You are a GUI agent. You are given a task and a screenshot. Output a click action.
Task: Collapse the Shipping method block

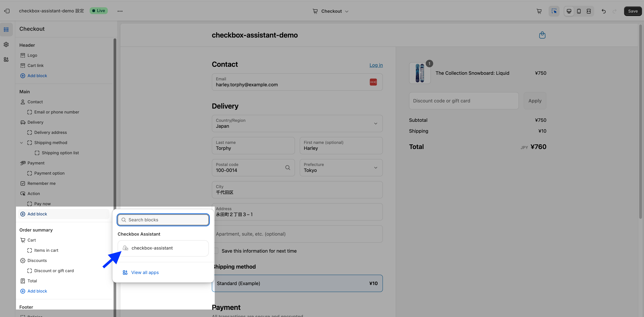pyautogui.click(x=21, y=143)
